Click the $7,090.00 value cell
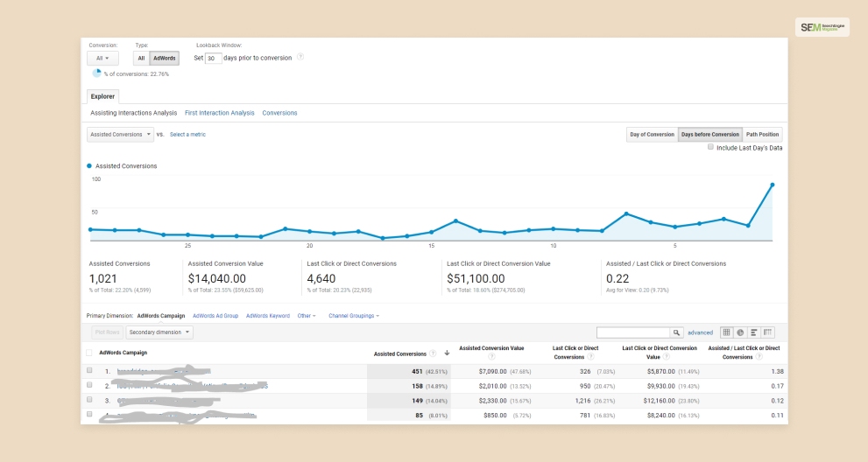This screenshot has height=462, width=868. click(x=492, y=372)
